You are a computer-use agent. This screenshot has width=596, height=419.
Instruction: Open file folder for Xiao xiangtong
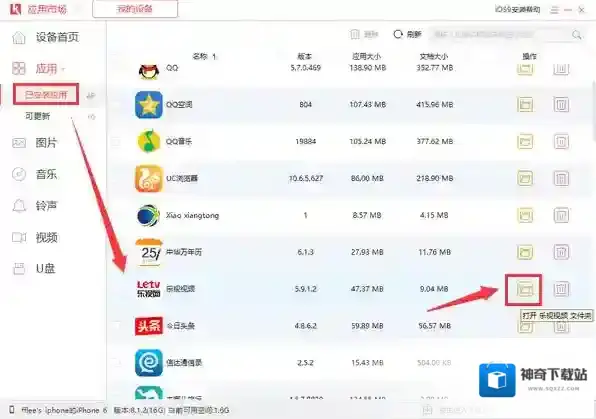525,215
